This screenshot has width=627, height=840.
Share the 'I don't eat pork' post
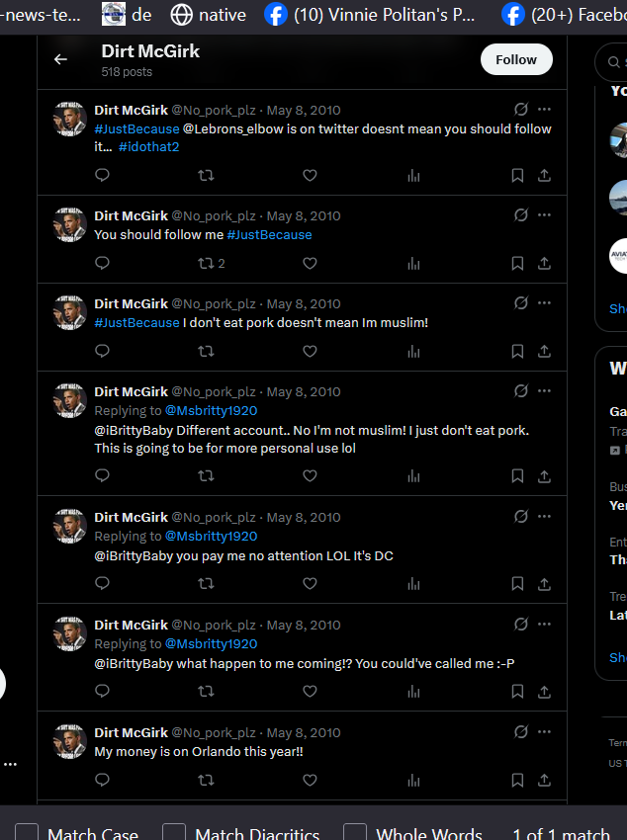tap(544, 351)
